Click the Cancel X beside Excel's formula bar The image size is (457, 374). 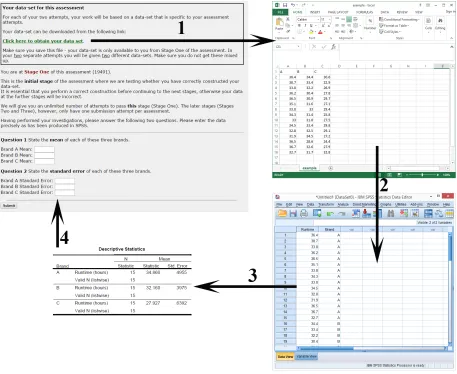314,47
